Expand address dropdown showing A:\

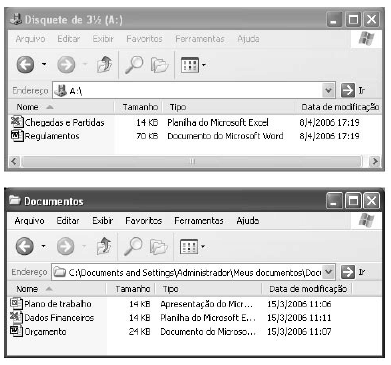click(x=328, y=90)
